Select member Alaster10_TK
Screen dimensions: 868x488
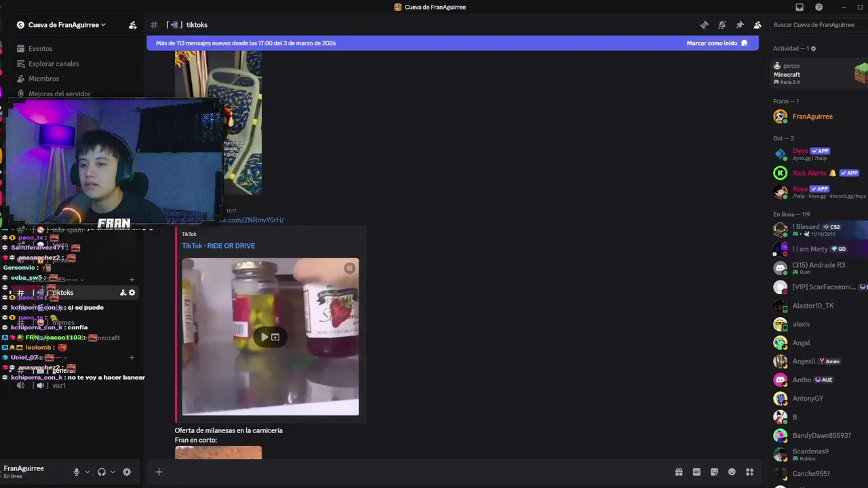[818, 306]
